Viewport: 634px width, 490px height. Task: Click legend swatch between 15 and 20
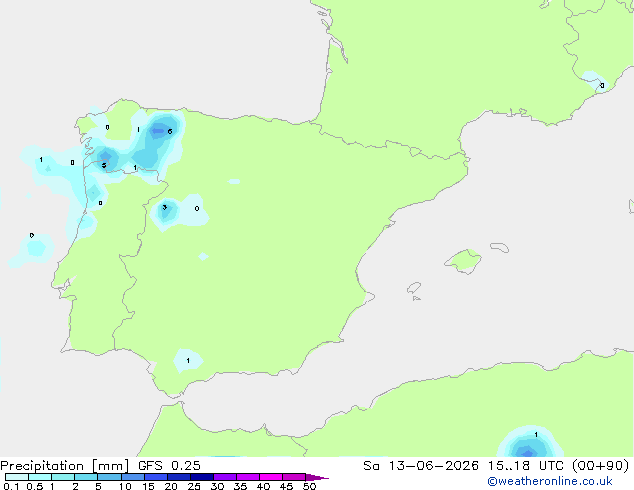click(156, 477)
